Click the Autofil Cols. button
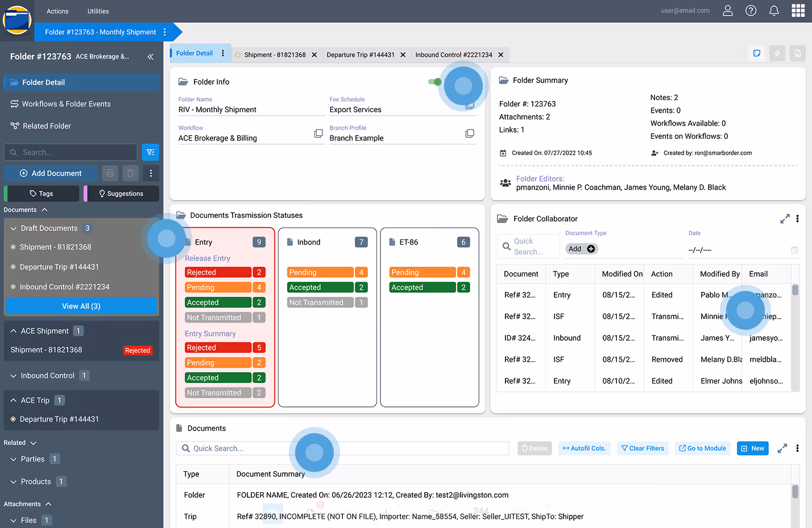 click(x=585, y=448)
